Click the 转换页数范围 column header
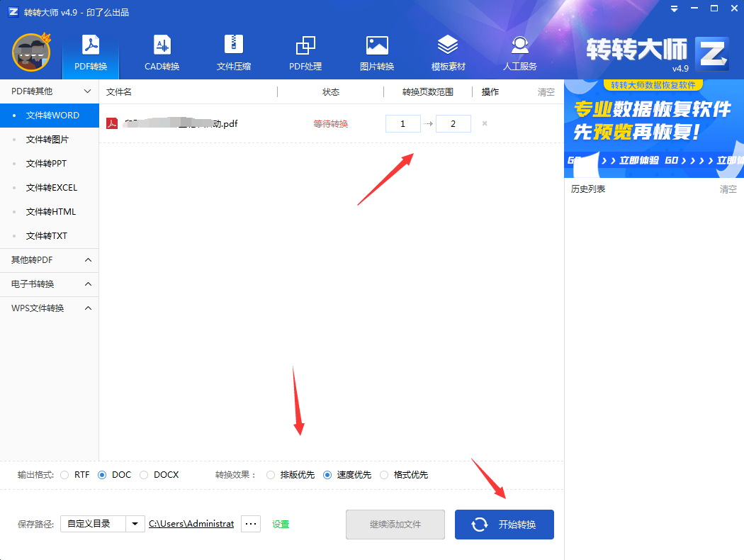Screen dimensions: 744x560 point(427,92)
